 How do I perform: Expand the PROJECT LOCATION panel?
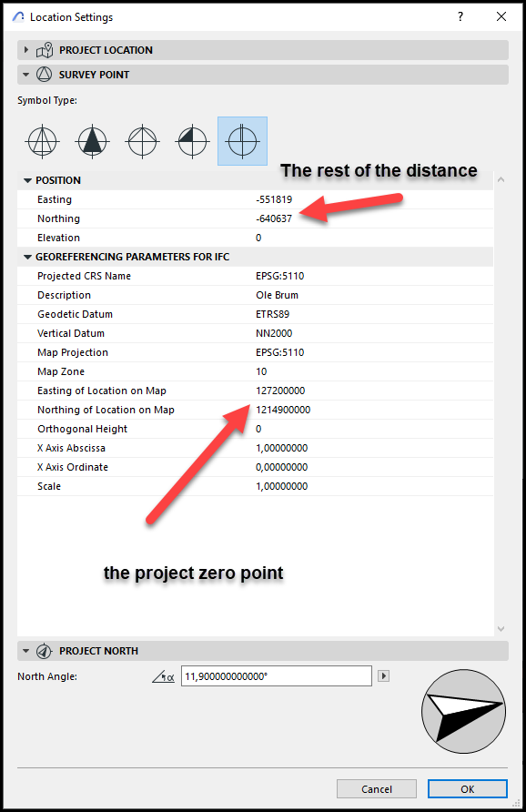(x=25, y=50)
